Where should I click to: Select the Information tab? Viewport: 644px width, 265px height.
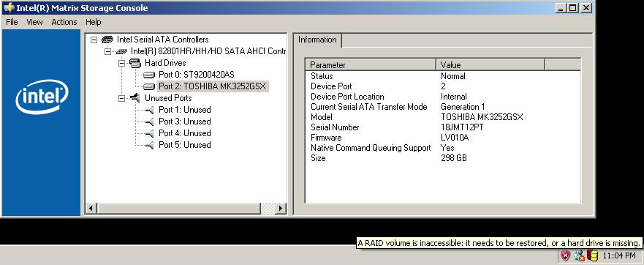[317, 40]
